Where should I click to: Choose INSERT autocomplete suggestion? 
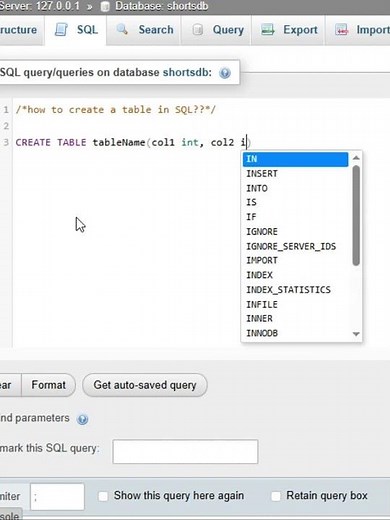[295, 174]
